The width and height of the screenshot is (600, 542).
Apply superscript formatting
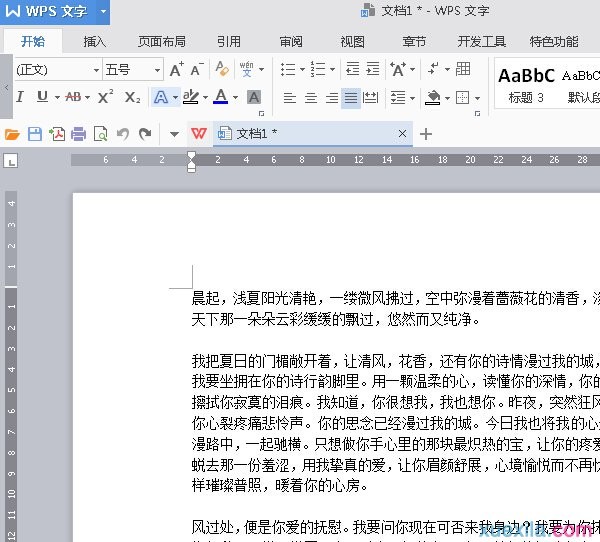point(104,97)
